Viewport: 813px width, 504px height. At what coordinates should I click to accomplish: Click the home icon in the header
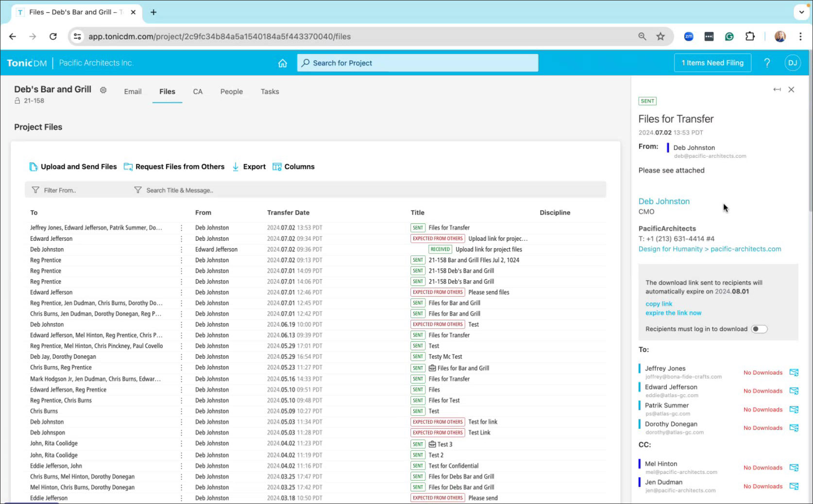[282, 63]
